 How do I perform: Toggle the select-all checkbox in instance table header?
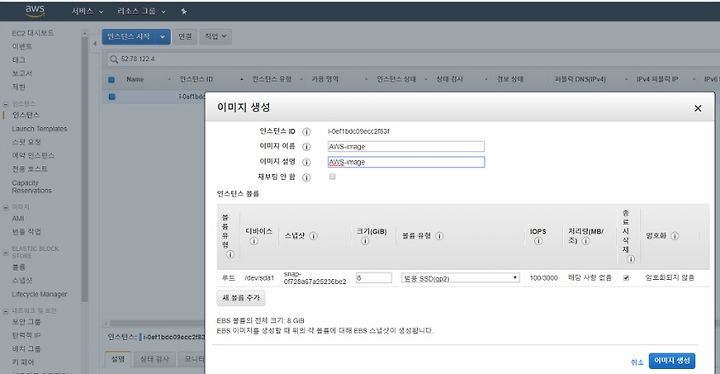pyautogui.click(x=112, y=79)
